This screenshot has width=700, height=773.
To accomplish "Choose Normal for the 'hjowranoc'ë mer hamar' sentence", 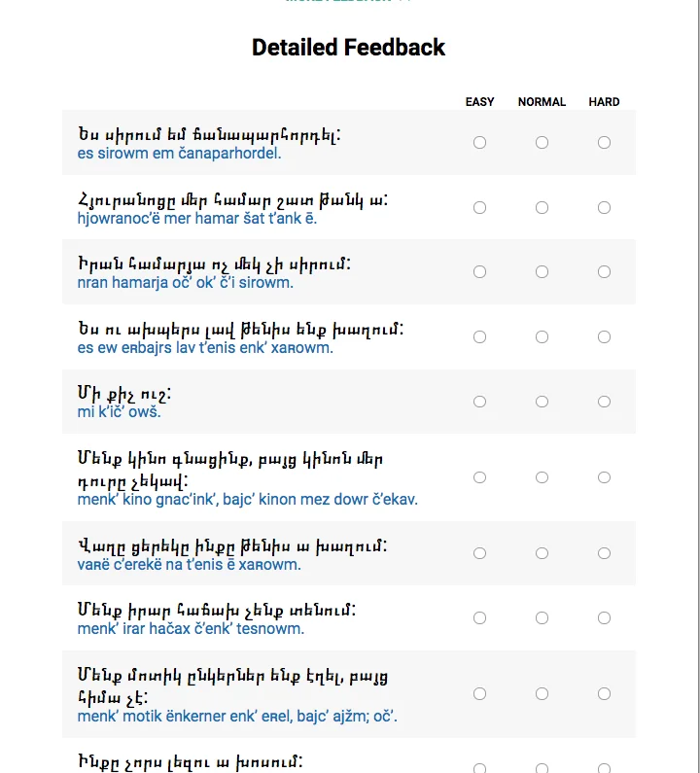I will tap(542, 207).
